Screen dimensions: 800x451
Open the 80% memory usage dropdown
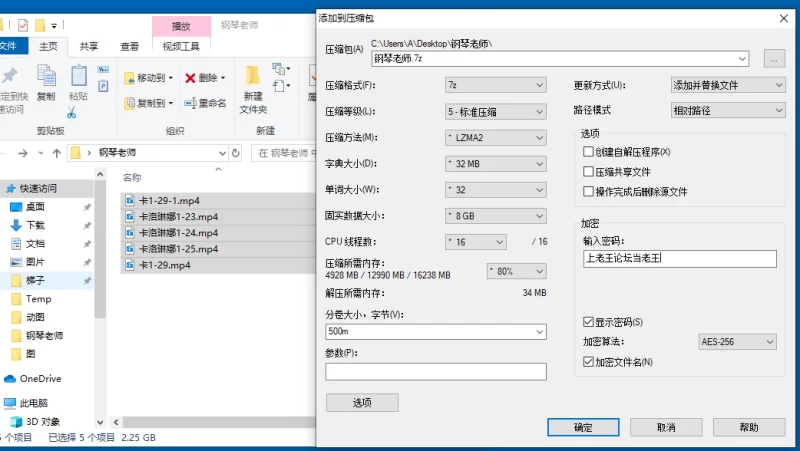click(x=516, y=271)
